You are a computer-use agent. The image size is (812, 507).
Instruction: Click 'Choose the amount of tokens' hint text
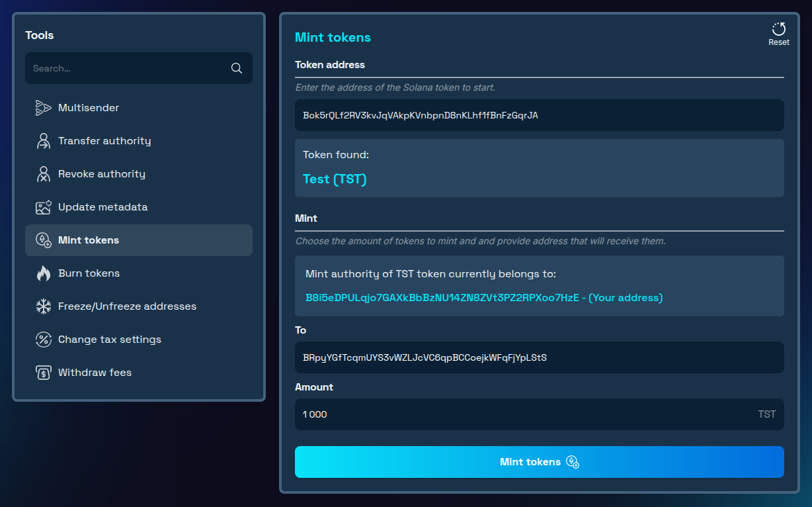(x=480, y=241)
